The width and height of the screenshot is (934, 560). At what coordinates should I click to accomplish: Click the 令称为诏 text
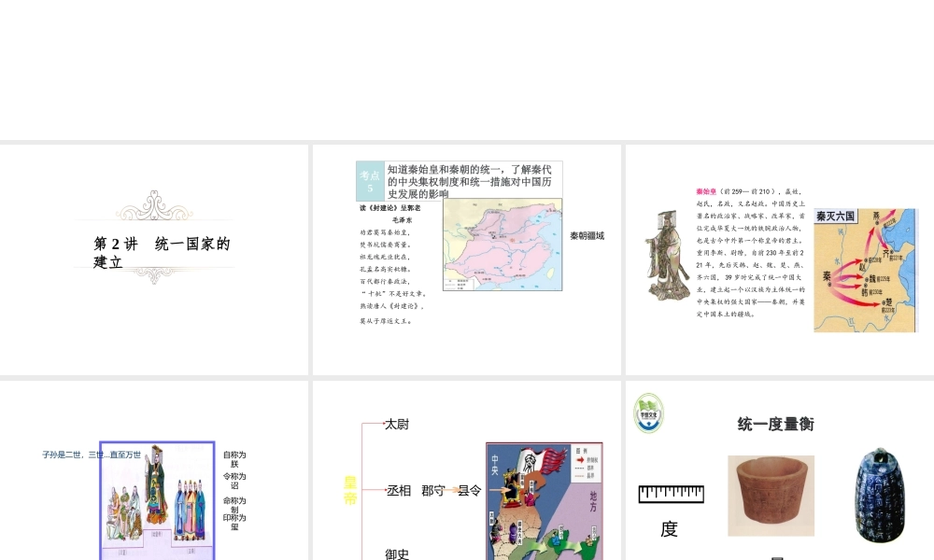[234, 481]
